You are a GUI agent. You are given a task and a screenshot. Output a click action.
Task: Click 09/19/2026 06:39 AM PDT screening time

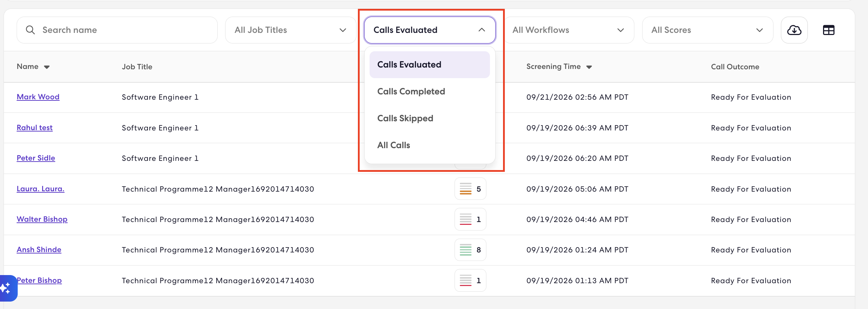(x=577, y=128)
